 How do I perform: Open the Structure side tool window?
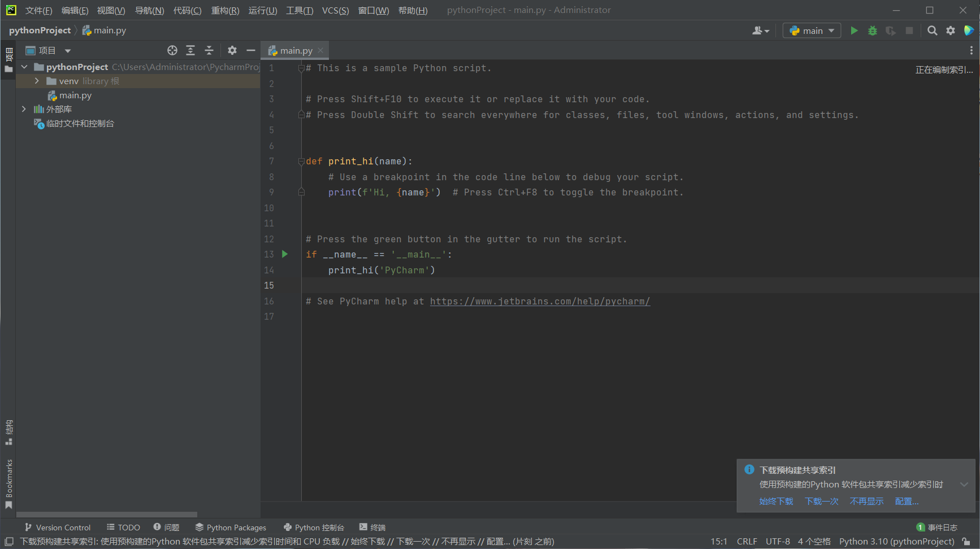[x=8, y=433]
